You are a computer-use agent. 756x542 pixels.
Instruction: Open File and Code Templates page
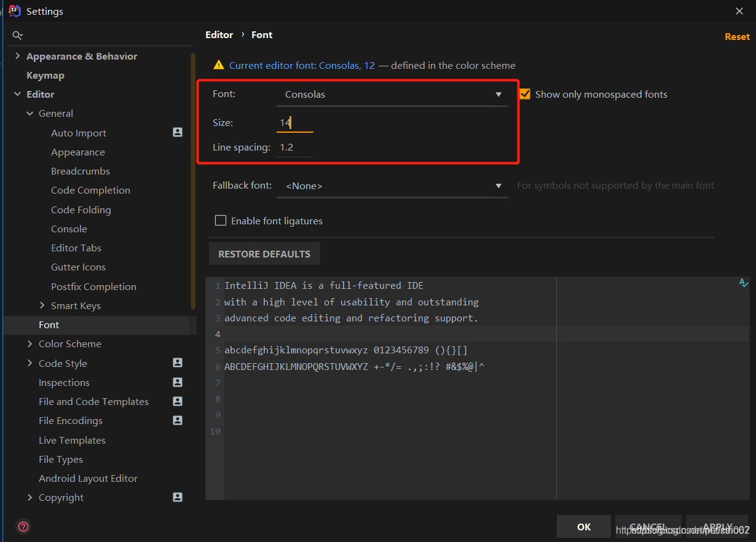pyautogui.click(x=93, y=401)
